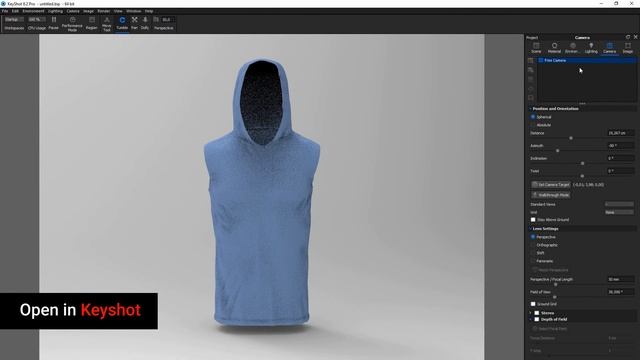Open the CPU Usage dropdown

37,20
